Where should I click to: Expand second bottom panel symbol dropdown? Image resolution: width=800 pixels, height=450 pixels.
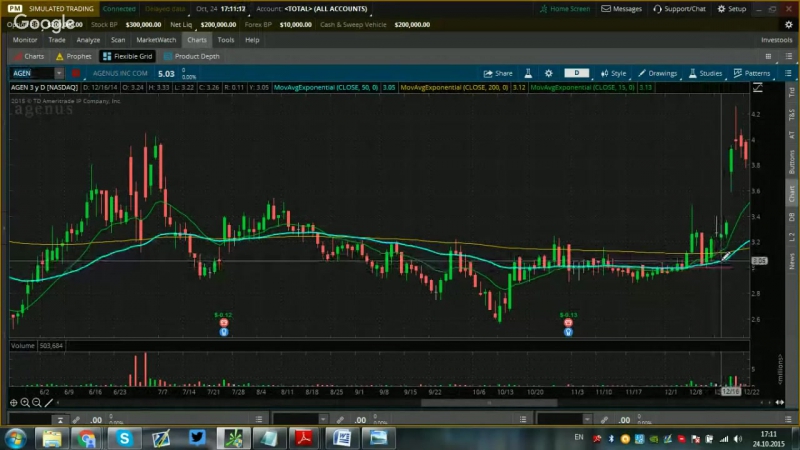click(322, 419)
